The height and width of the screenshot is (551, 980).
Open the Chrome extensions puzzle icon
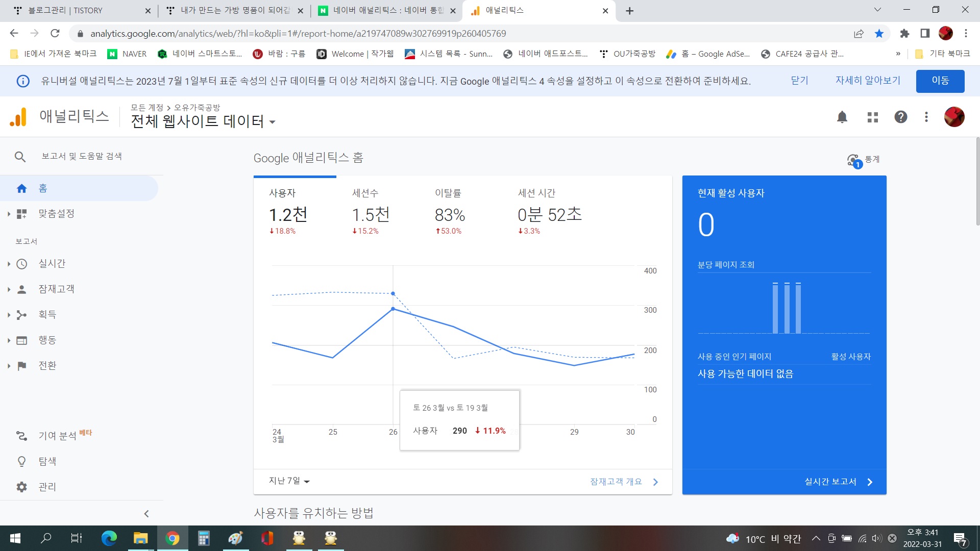pyautogui.click(x=904, y=34)
